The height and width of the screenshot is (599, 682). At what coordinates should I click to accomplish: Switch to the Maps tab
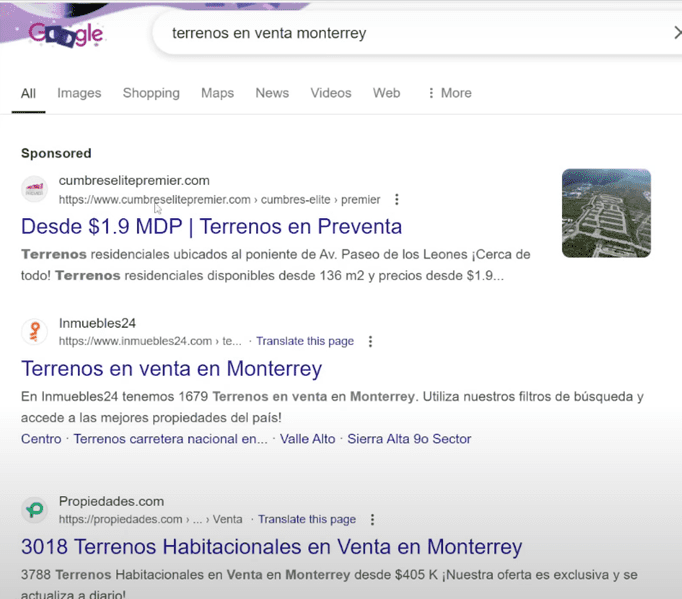217,93
